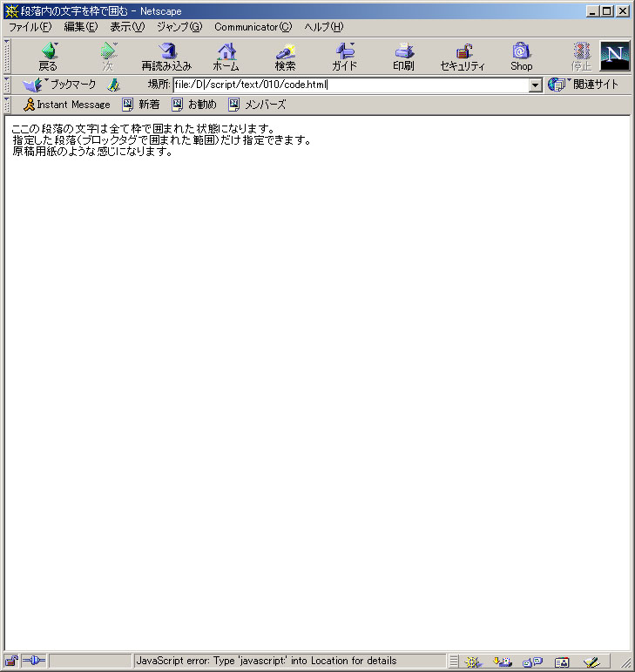
Task: Minimize the Netscape window
Action: coord(592,11)
